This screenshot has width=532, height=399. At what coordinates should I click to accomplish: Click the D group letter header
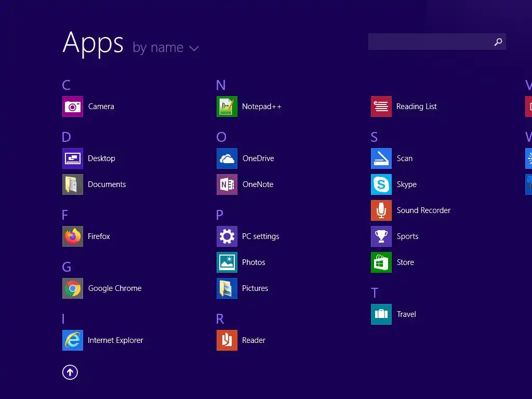(x=66, y=137)
